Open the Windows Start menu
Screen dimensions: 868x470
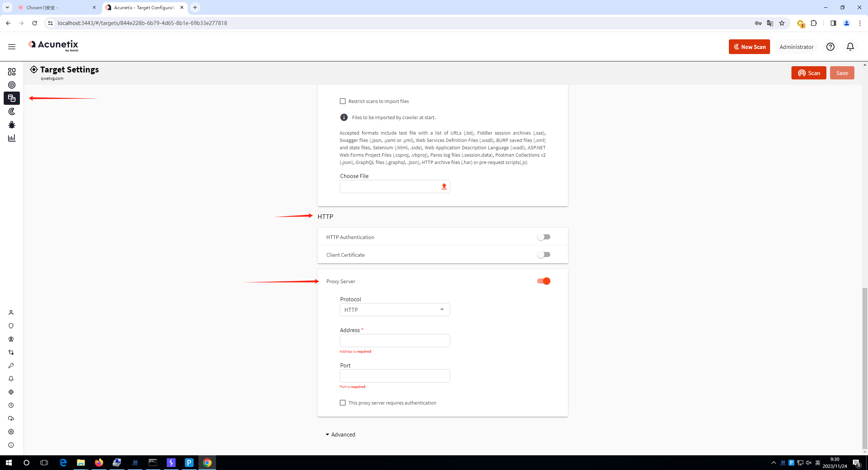[9, 463]
